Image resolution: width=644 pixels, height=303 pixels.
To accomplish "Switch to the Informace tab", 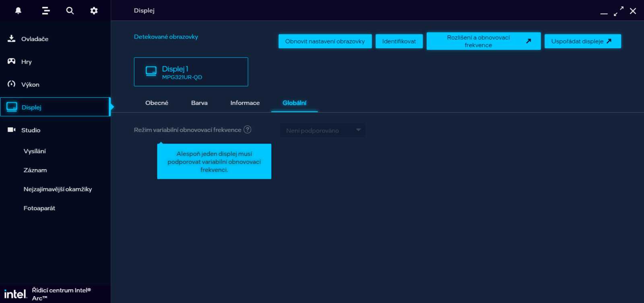I will point(245,103).
